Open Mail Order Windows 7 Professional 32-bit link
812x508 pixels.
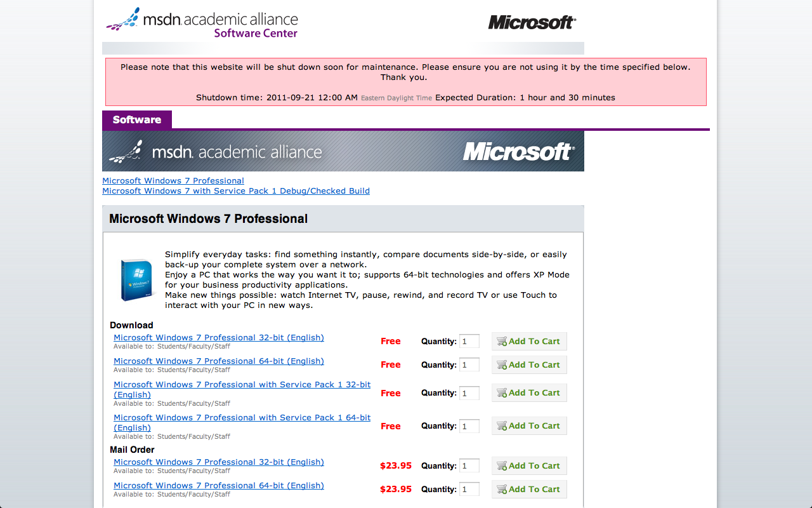pos(219,462)
